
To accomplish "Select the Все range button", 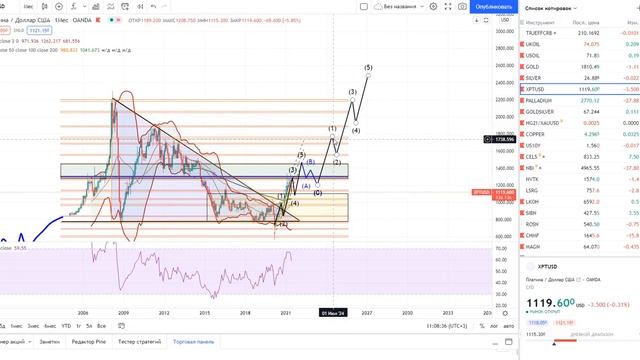I will click(101, 326).
